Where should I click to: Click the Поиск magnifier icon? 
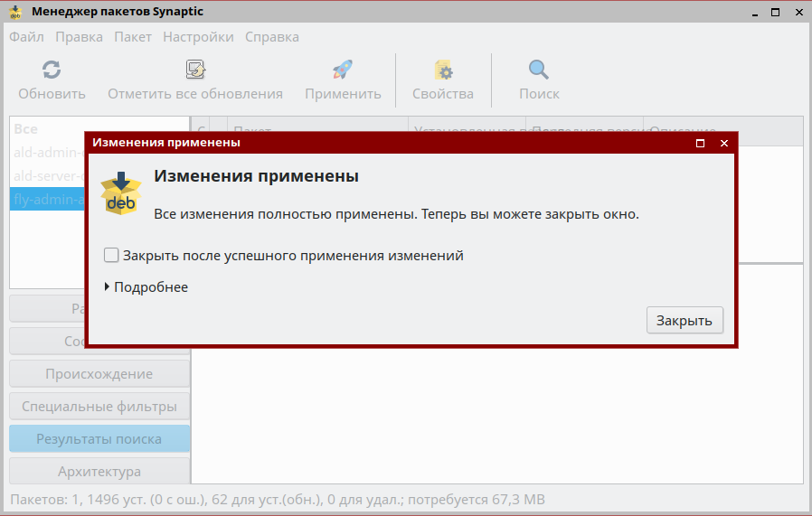point(539,70)
